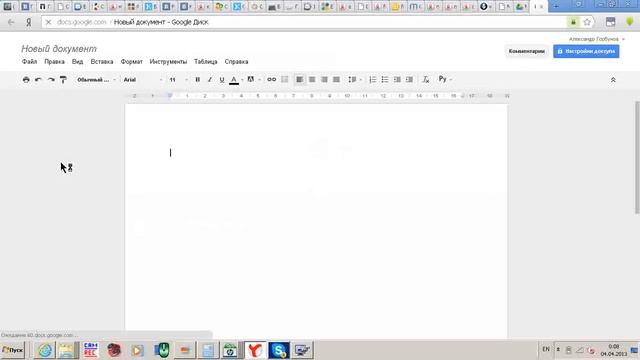640x360 pixels.
Task: Click the Print icon in the toolbar
Action: (x=26, y=80)
